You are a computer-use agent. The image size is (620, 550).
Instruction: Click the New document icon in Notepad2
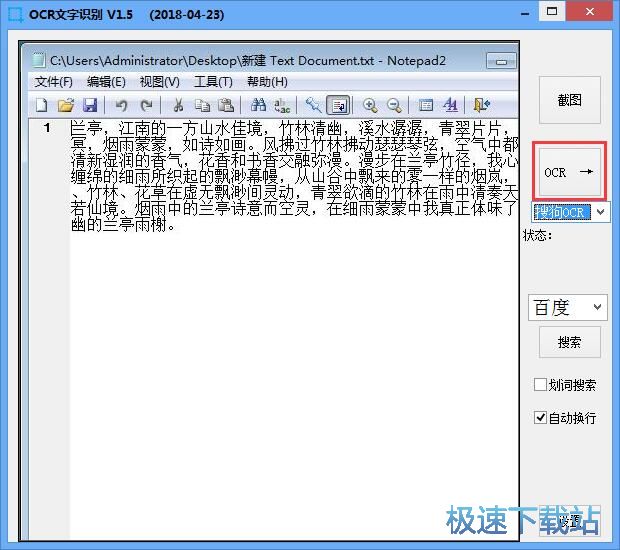(42, 105)
